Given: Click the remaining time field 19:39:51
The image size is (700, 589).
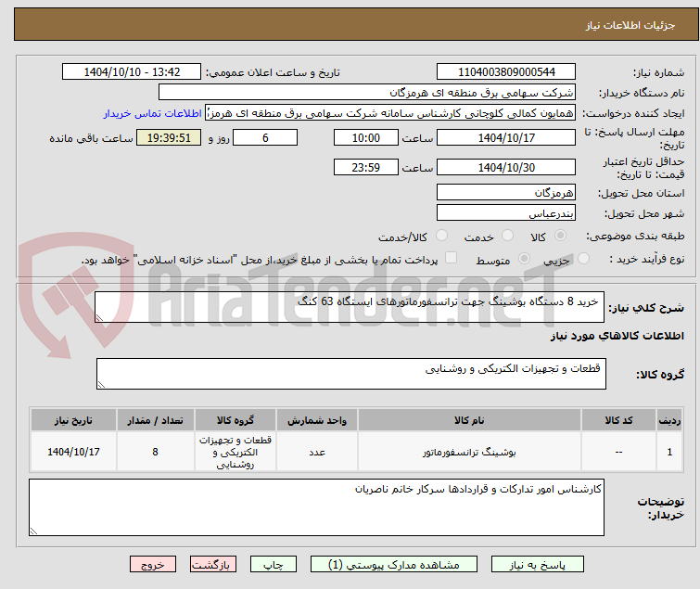Looking at the screenshot, I should 169,137.
